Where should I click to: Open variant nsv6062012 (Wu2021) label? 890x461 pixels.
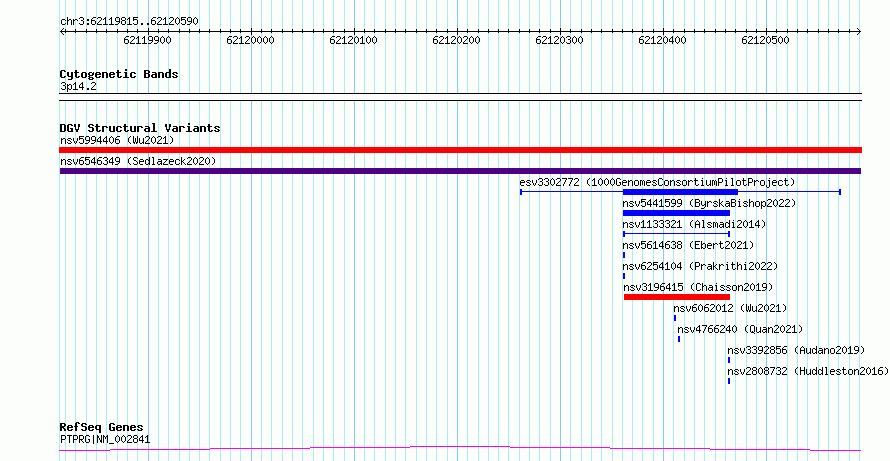(731, 308)
